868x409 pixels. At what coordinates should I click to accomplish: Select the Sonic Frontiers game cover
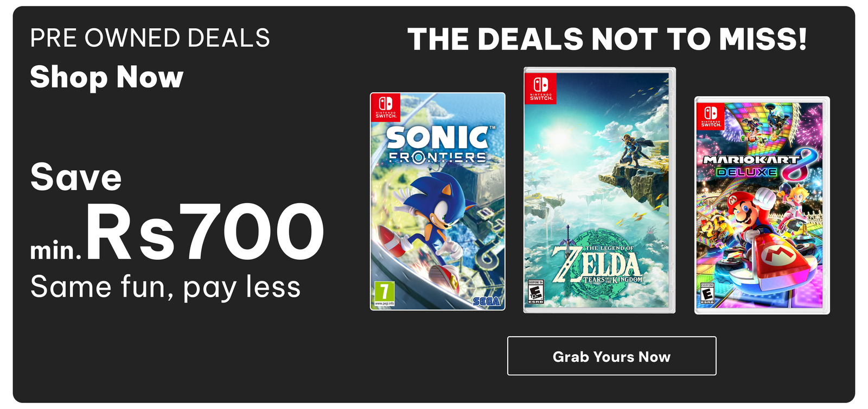[438, 202]
